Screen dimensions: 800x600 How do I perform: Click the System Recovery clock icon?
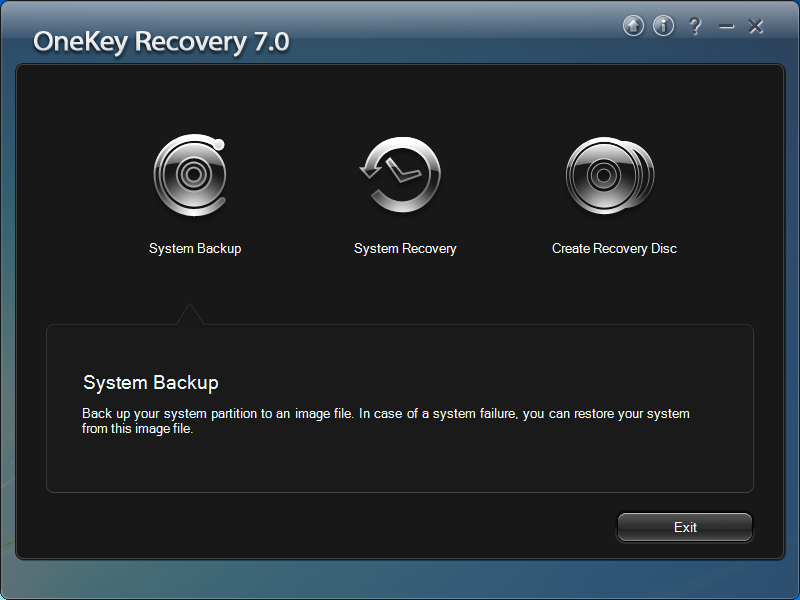point(401,176)
